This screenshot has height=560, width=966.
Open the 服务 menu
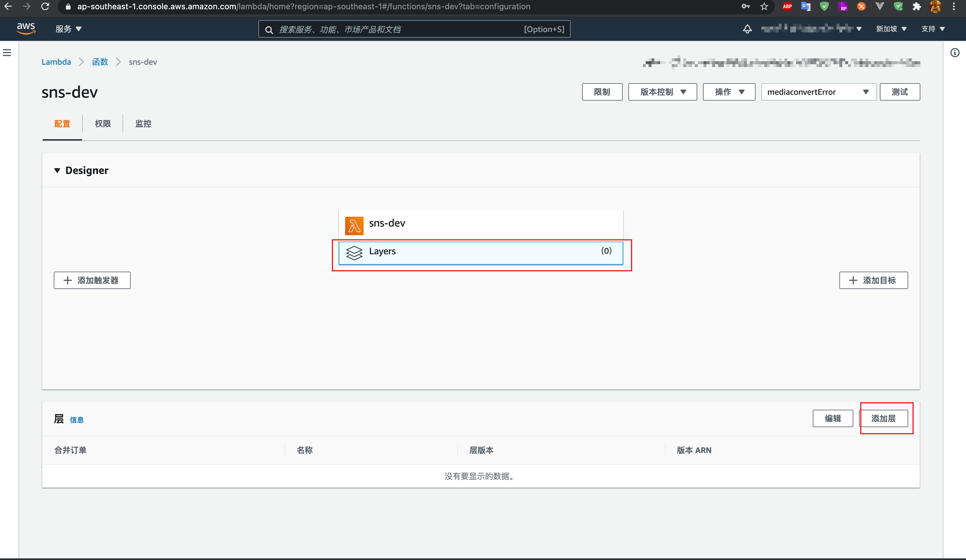[x=68, y=29]
